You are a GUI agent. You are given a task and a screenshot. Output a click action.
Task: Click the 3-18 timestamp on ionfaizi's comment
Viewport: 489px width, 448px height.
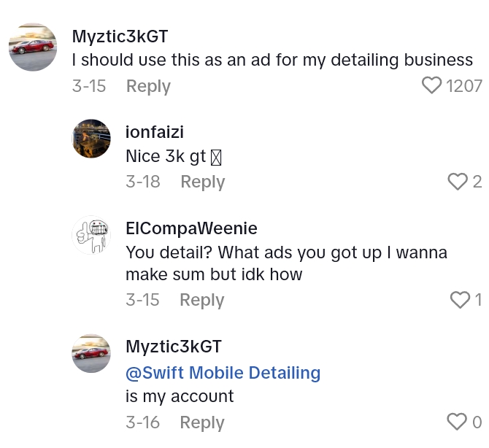pyautogui.click(x=143, y=182)
